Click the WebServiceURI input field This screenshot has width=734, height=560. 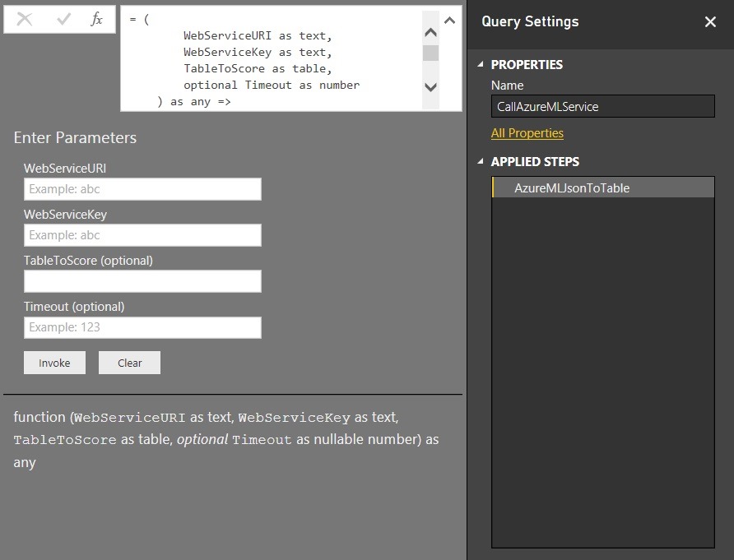click(x=143, y=189)
